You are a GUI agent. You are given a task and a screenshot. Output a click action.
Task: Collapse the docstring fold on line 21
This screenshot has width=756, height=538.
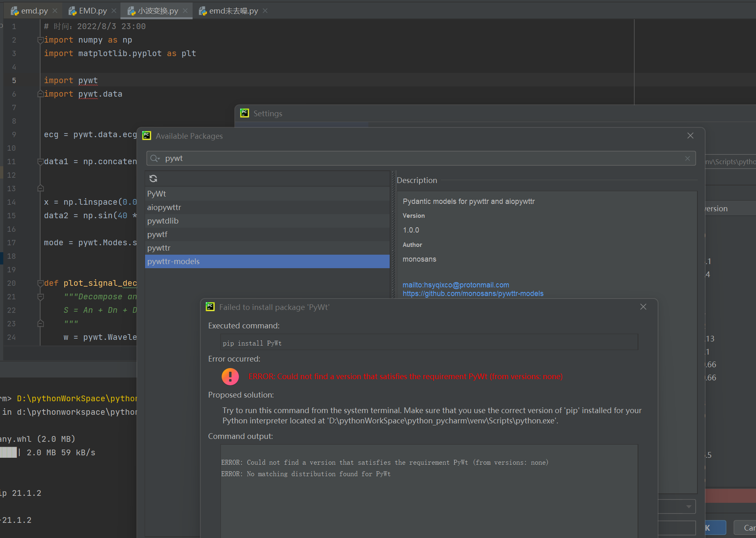[41, 297]
